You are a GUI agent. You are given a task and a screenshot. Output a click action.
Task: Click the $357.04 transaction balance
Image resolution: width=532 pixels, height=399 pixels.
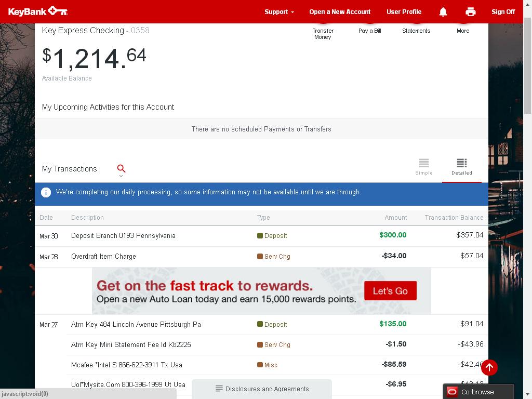click(470, 235)
